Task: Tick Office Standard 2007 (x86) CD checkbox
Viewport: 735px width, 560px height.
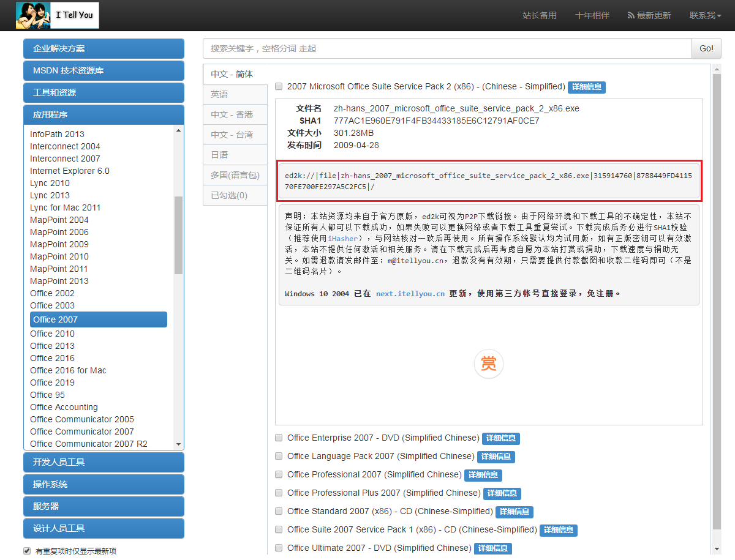Action: click(279, 511)
